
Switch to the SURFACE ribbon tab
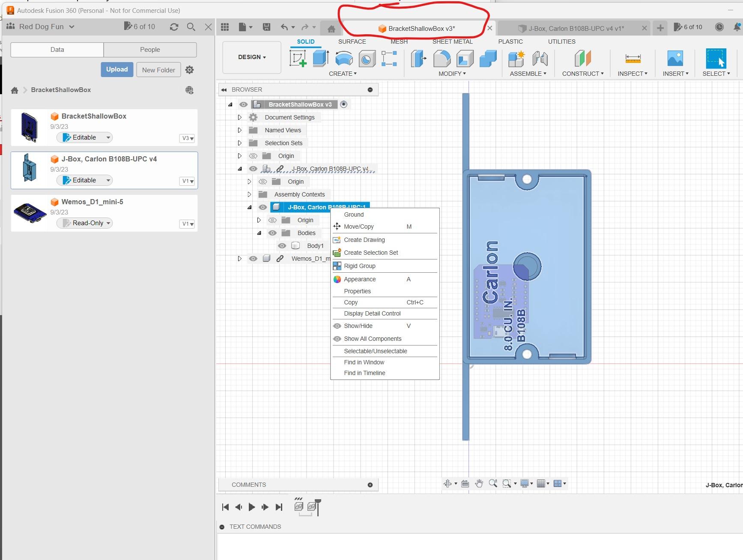click(x=352, y=42)
